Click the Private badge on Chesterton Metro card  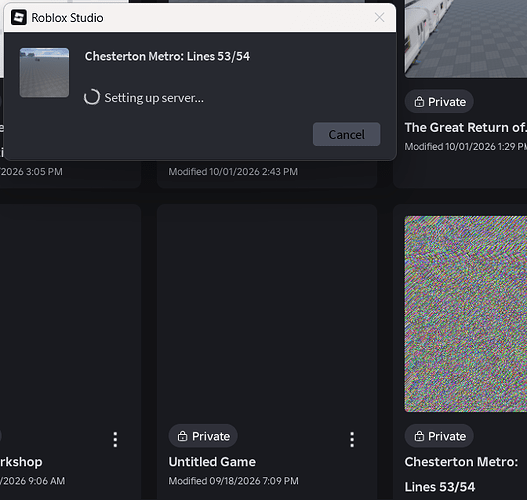(439, 436)
